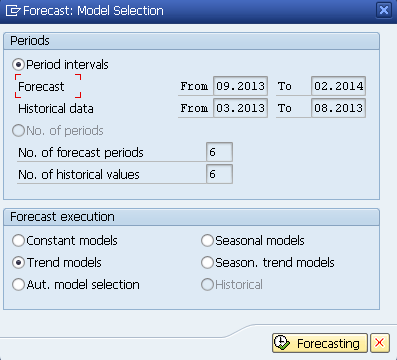Select the Period intervals radio button

click(18, 64)
